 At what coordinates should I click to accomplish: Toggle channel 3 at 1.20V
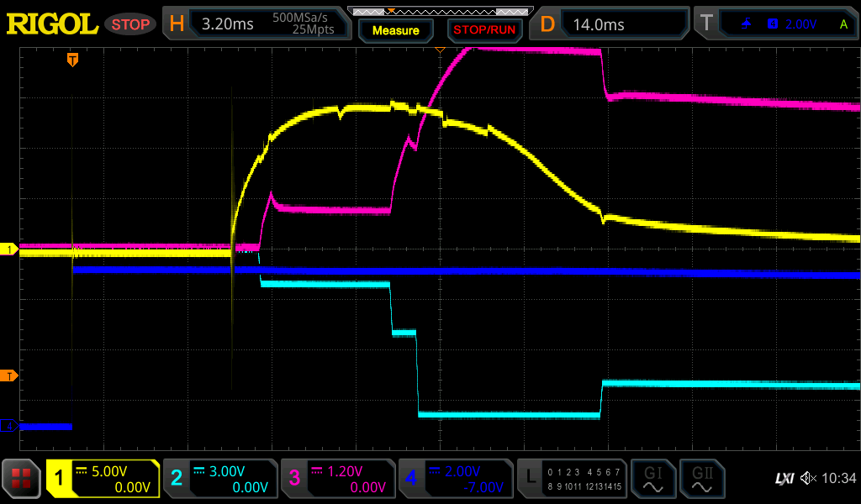point(337,479)
